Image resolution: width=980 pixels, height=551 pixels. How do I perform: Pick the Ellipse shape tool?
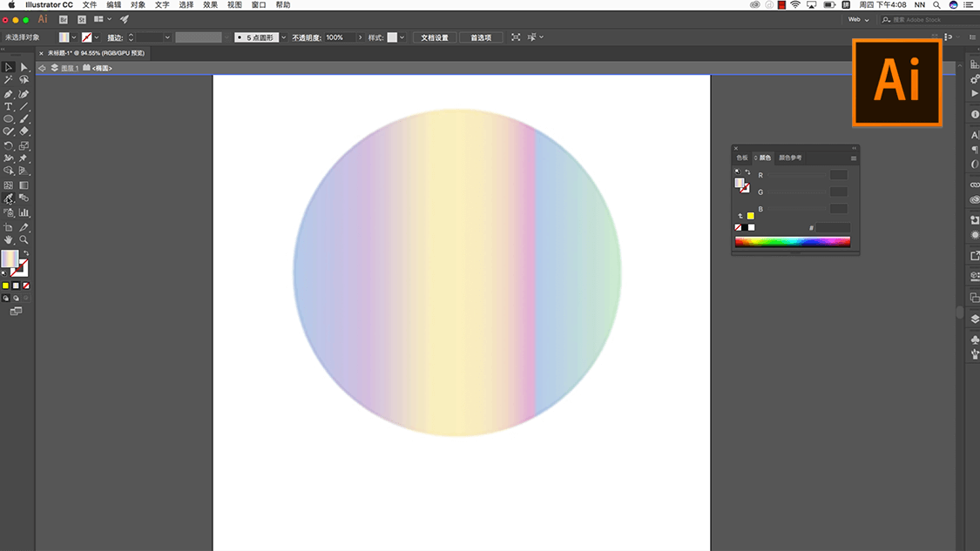[x=8, y=118]
